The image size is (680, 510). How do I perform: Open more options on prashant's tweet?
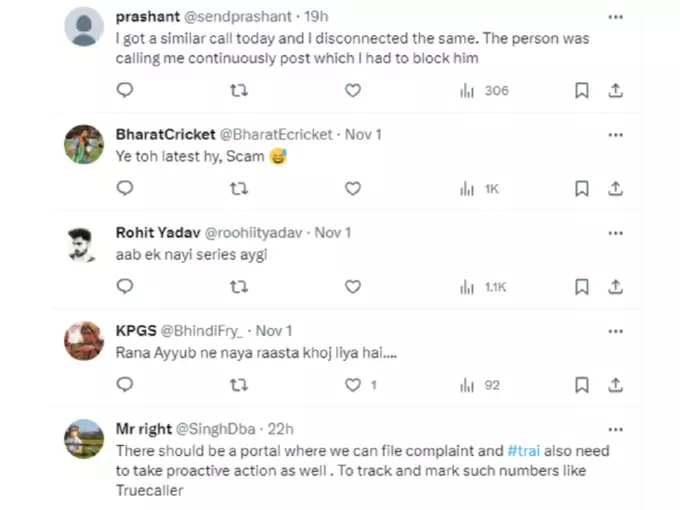point(615,17)
